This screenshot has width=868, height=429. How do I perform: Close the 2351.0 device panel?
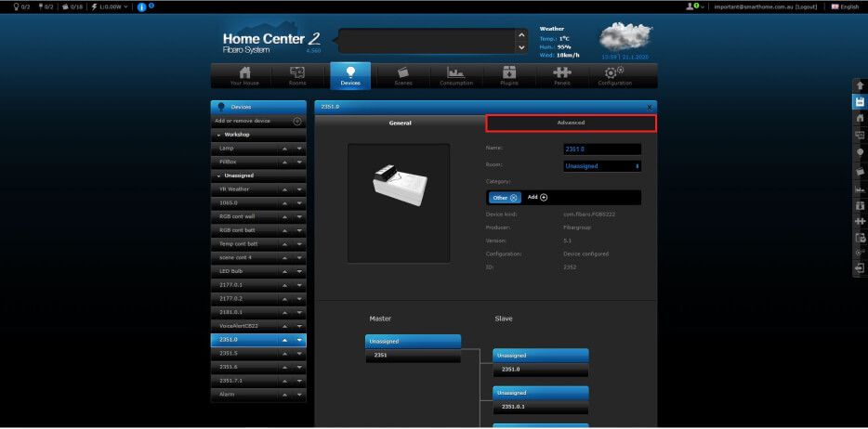650,108
